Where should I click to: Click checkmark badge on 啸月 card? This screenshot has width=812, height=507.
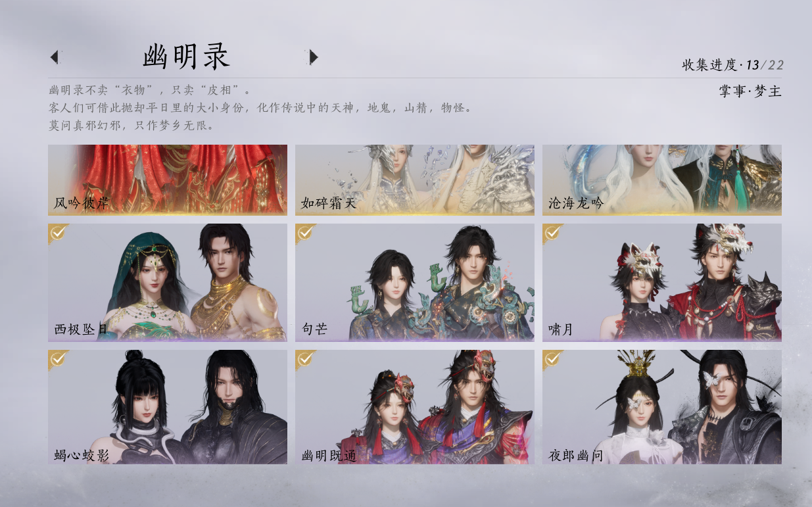[552, 231]
